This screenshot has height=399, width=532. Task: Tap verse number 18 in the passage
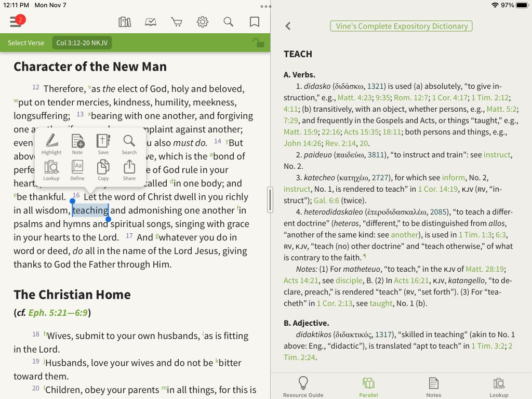click(x=36, y=334)
